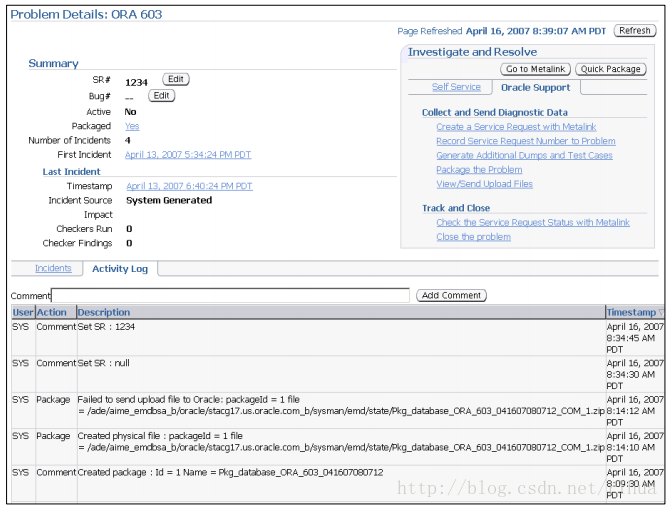
Task: Open First Incident April 13 5:34:24 PM link
Action: 188,155
